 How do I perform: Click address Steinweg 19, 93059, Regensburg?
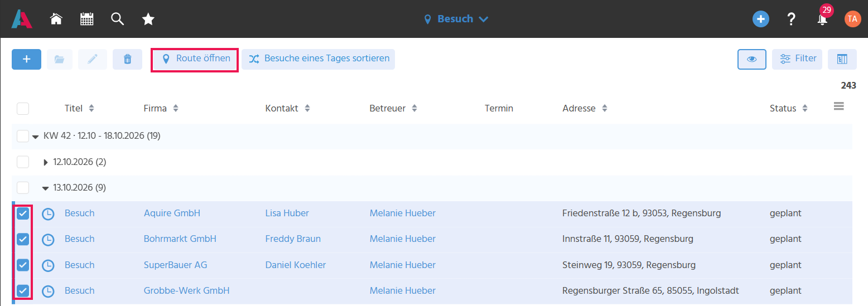629,265
